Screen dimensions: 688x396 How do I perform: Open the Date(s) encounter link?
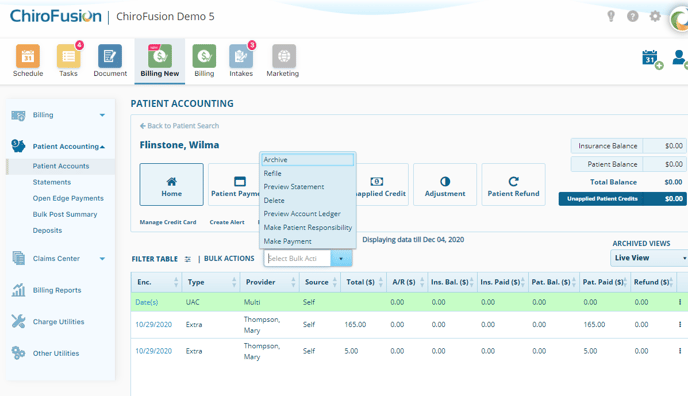[147, 302]
